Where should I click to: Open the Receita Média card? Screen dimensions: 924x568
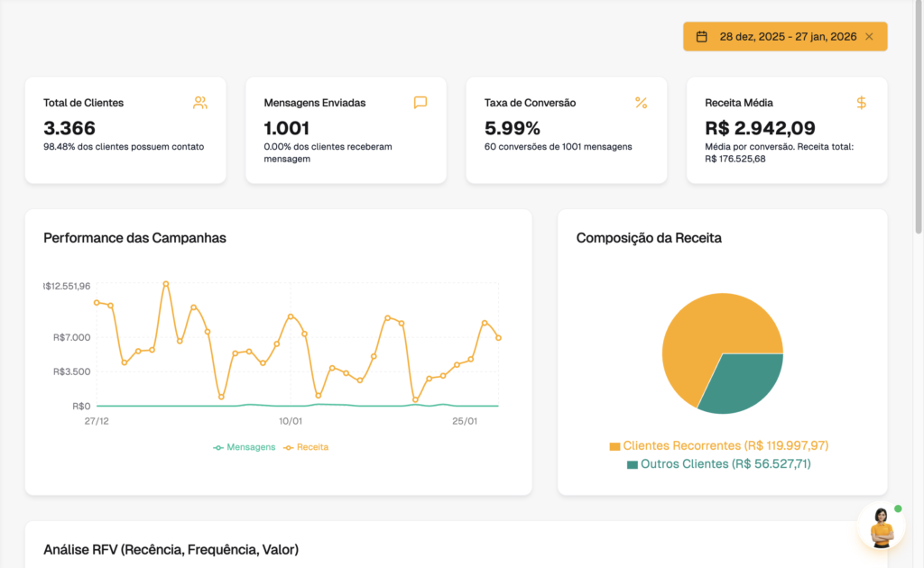point(787,130)
